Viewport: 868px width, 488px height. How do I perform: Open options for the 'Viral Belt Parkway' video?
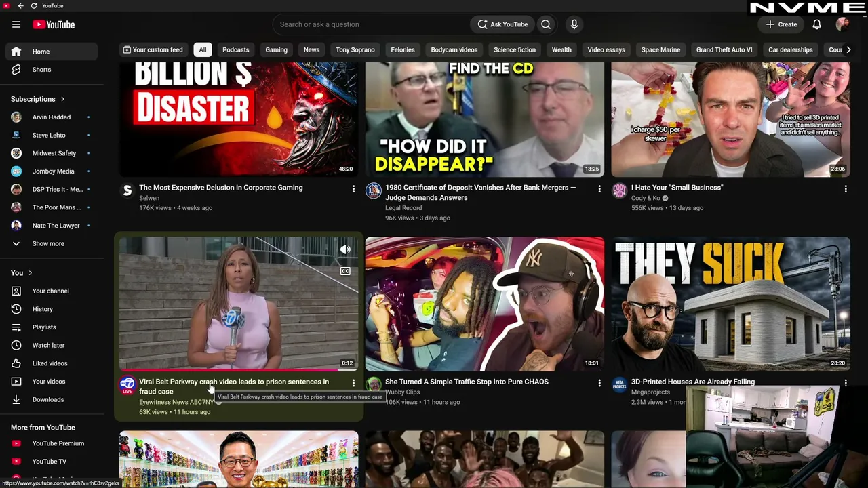353,383
